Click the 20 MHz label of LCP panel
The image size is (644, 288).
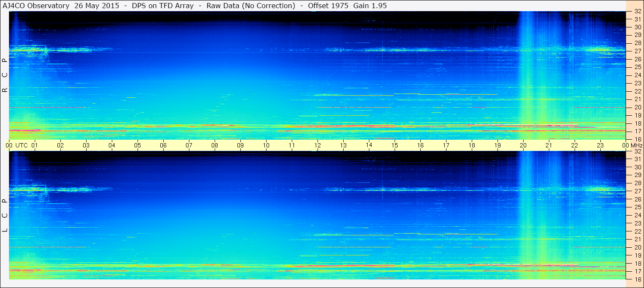638,247
